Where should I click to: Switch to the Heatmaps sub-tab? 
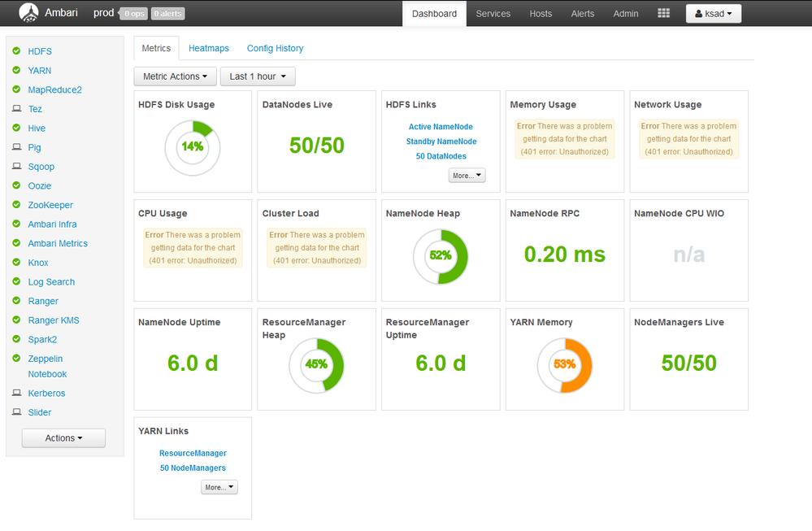209,48
